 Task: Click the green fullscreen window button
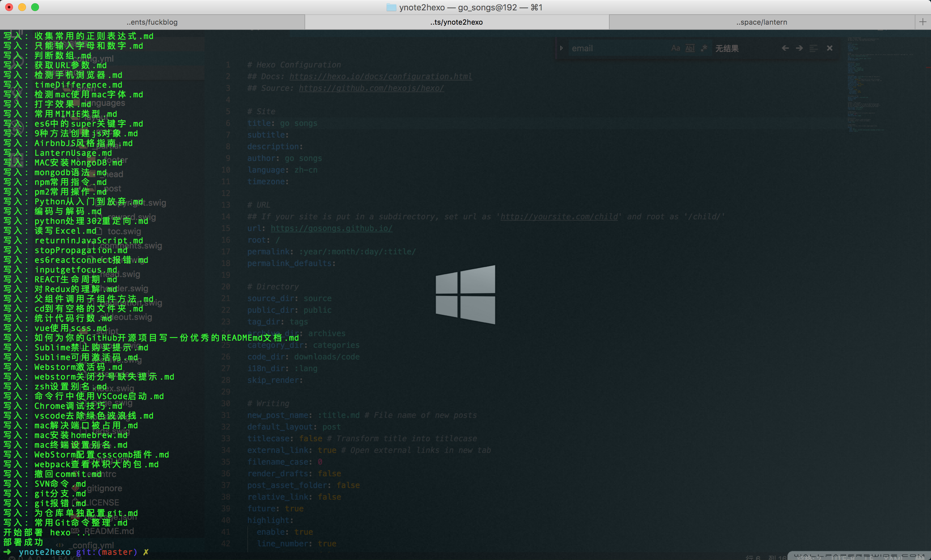tap(35, 7)
